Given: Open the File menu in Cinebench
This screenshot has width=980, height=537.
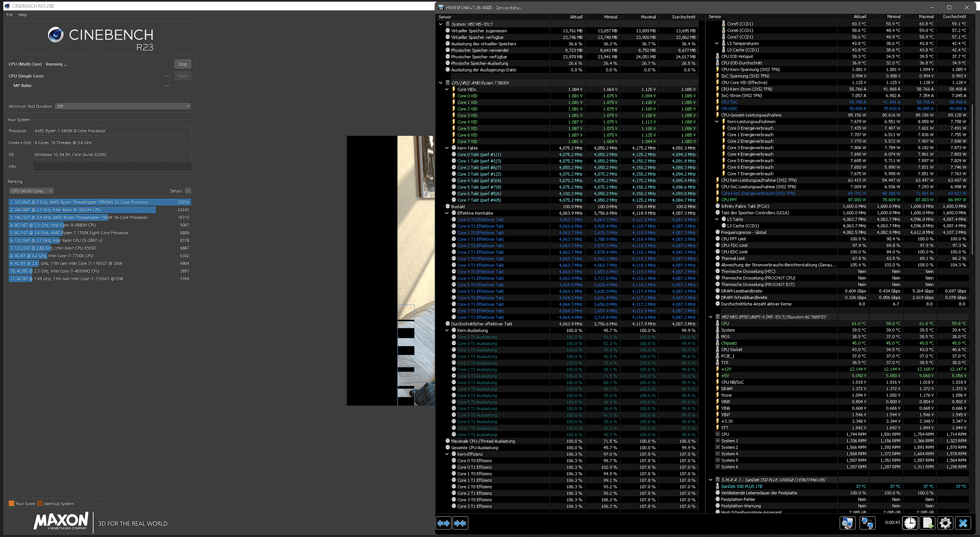Looking at the screenshot, I should [9, 15].
